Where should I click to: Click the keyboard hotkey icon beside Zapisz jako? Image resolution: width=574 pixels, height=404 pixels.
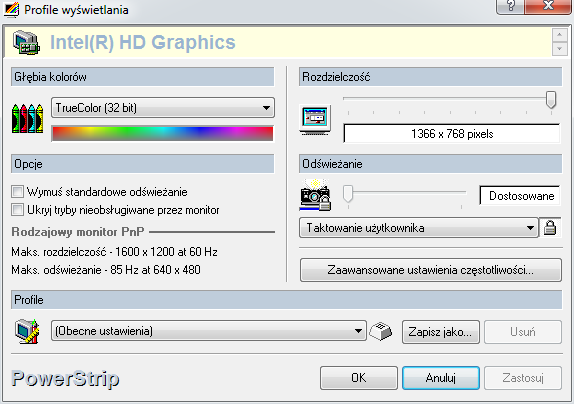tap(381, 331)
